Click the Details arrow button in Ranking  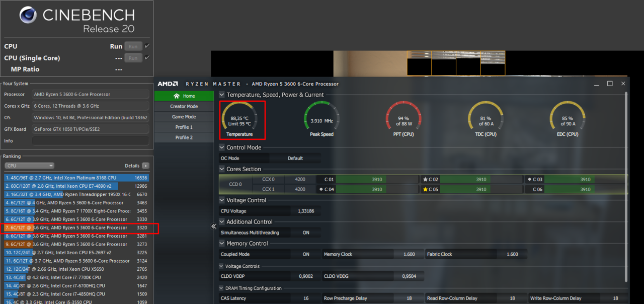pyautogui.click(x=145, y=166)
